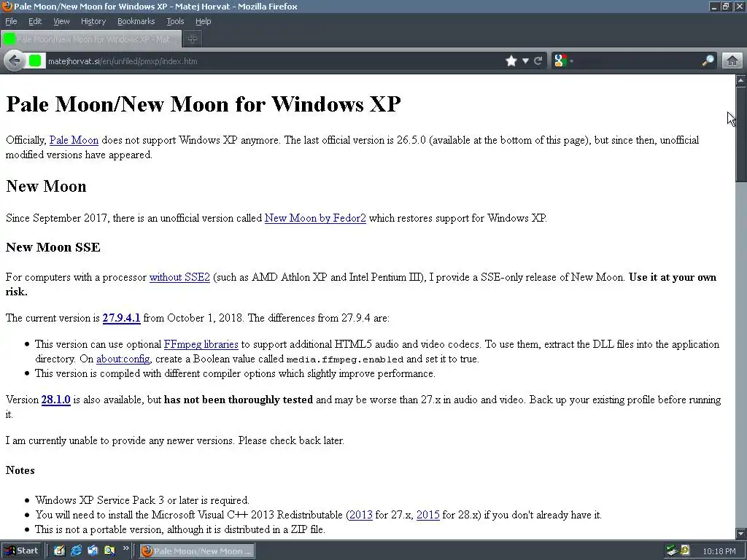Click the green site identity icon in the address bar

pos(35,61)
